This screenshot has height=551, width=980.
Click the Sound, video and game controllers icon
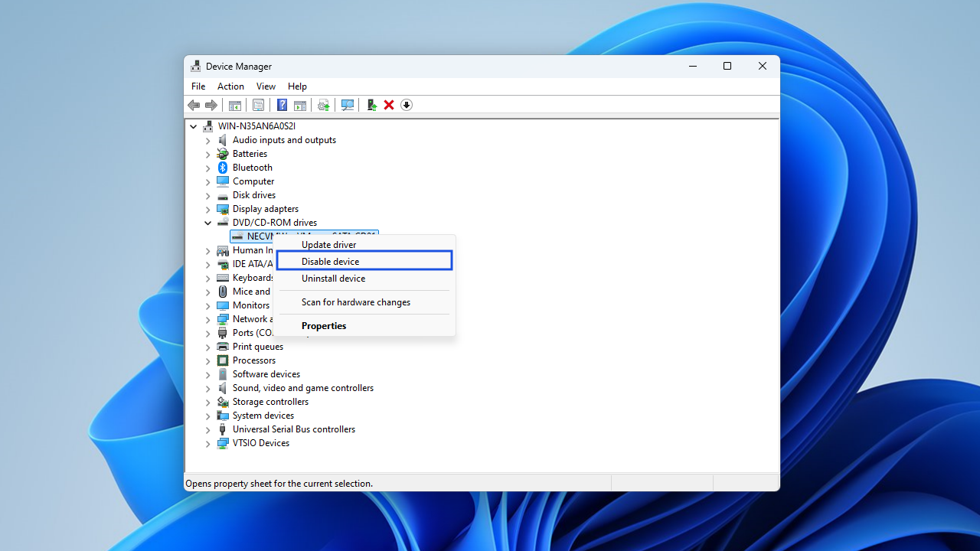coord(223,388)
